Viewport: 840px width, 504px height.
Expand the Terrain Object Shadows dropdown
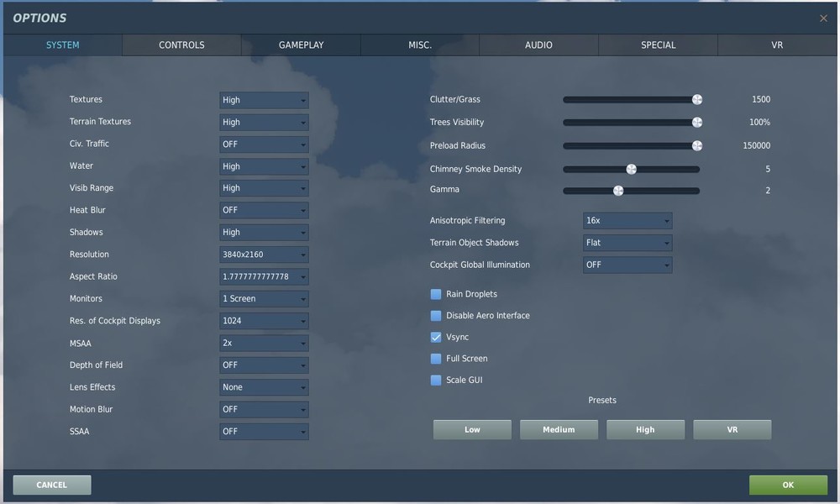click(x=627, y=243)
